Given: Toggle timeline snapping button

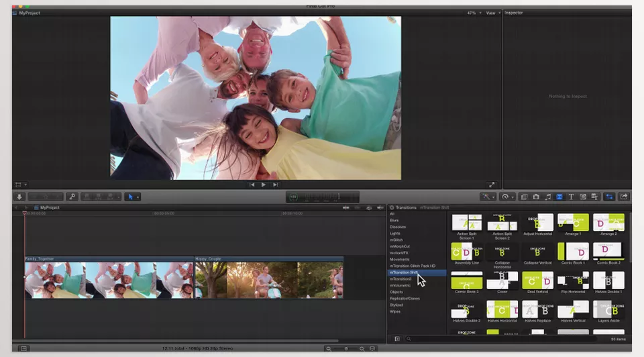Looking at the screenshot, I should click(x=380, y=208).
